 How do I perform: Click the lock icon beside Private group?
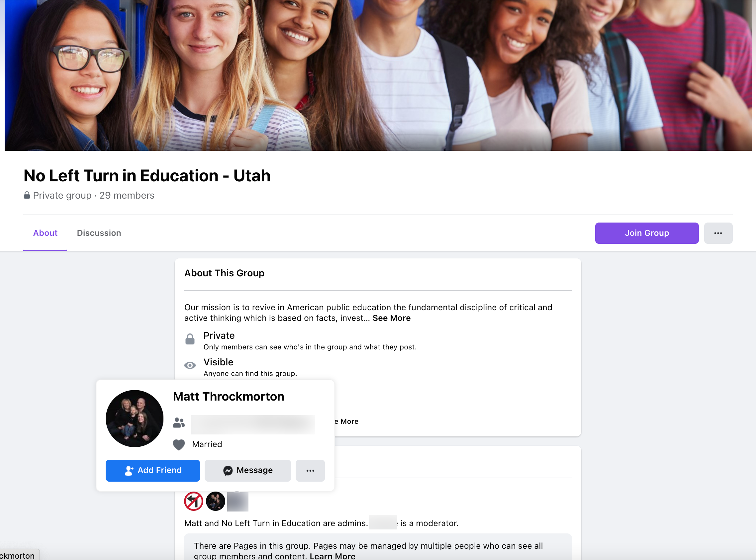(x=27, y=195)
